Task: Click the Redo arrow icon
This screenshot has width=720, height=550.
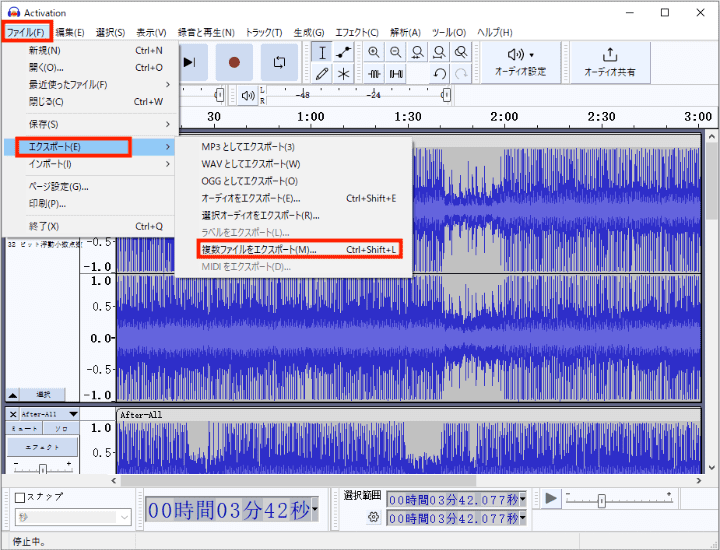Action: click(461, 73)
